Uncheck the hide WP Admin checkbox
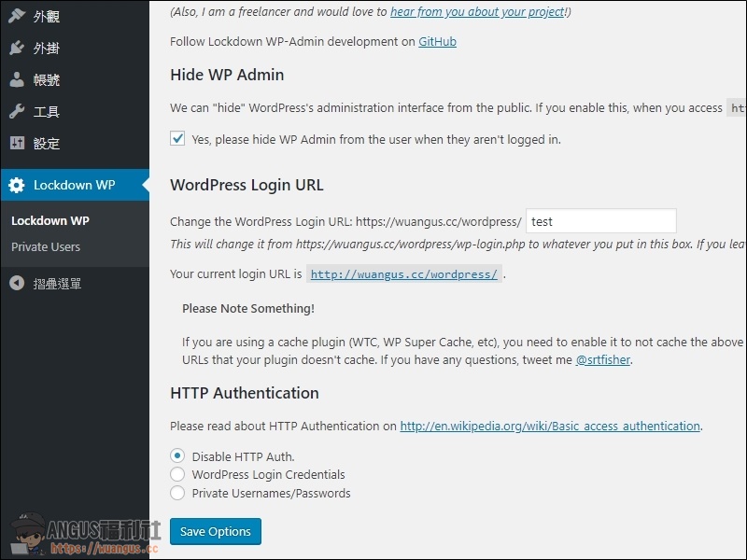 pyautogui.click(x=177, y=139)
